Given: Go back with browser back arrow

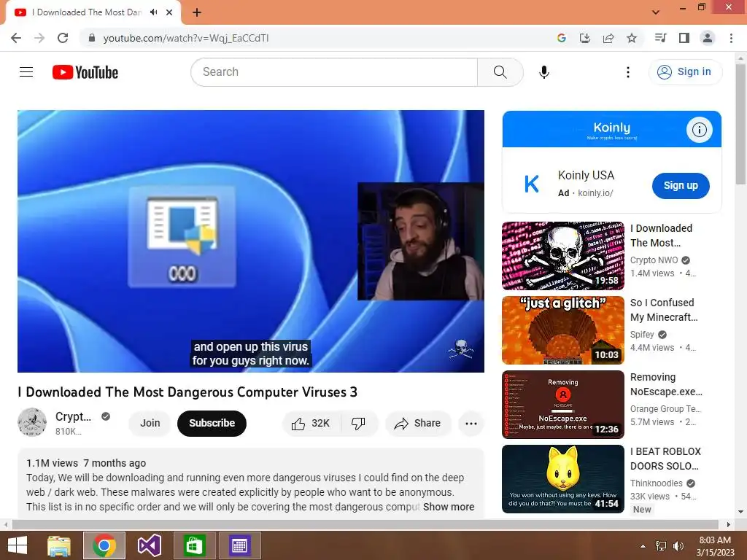Looking at the screenshot, I should tap(16, 38).
